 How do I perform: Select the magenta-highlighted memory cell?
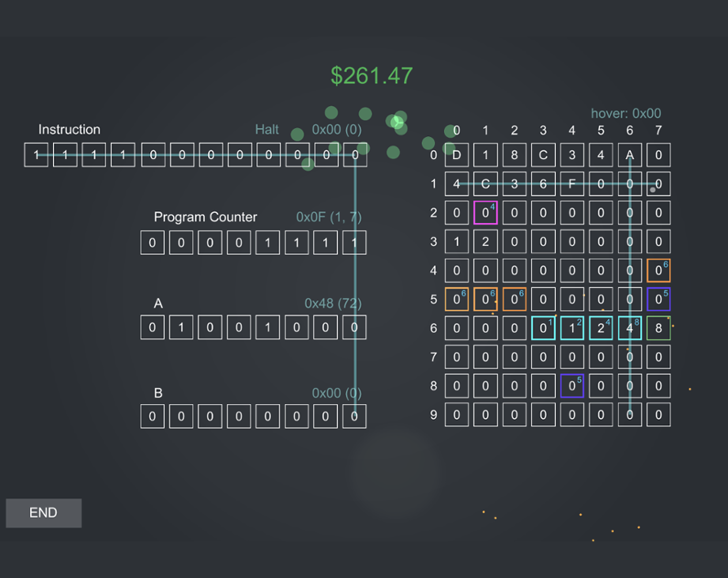point(485,213)
